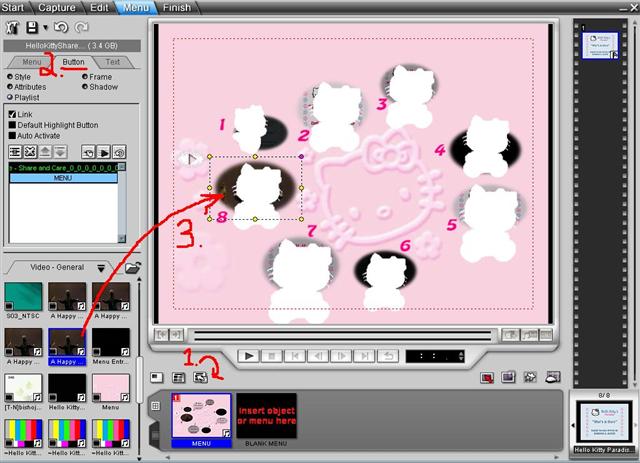
Task: Click the playlist properties list icon
Action: [x=15, y=152]
